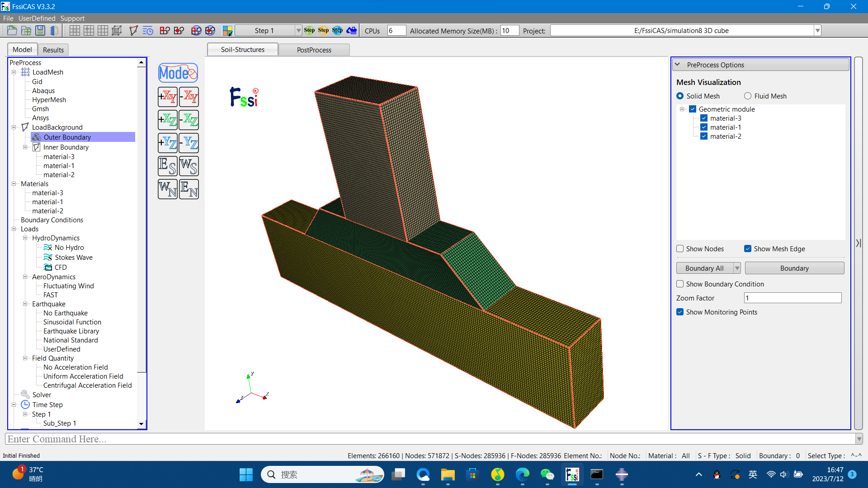Open the UserDefined menu
Image resolution: width=868 pixels, height=488 pixels.
pyautogui.click(x=37, y=18)
